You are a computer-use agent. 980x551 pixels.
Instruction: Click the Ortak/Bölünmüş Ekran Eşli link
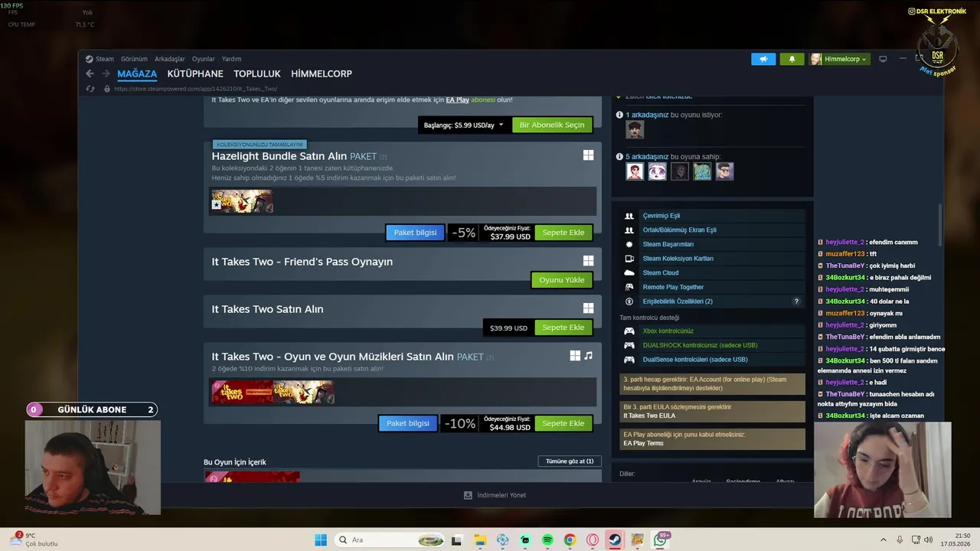coord(680,230)
